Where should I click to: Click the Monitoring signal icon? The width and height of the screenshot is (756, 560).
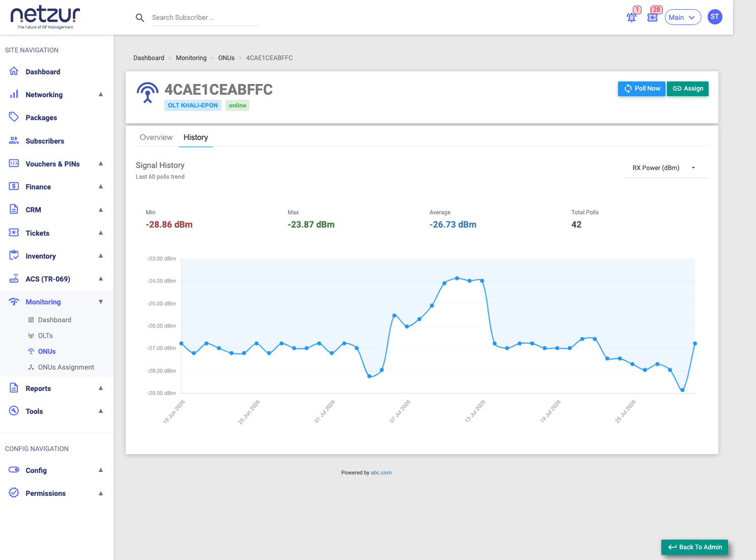(14, 301)
